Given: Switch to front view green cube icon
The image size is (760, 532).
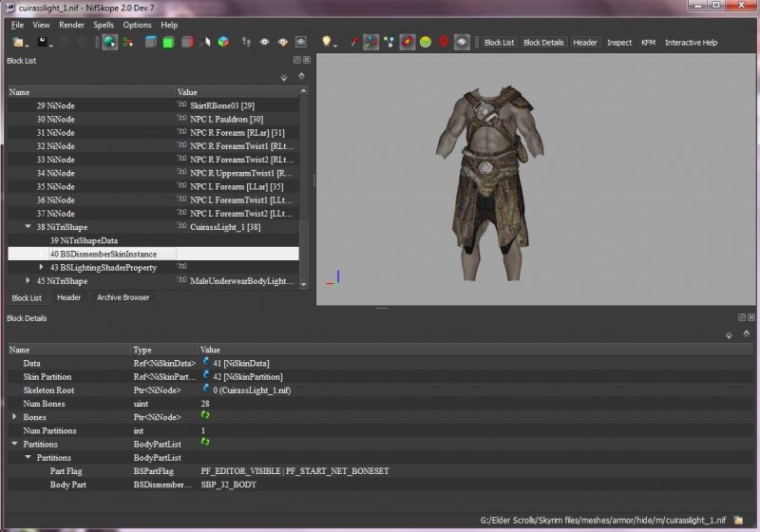Looking at the screenshot, I should [168, 42].
